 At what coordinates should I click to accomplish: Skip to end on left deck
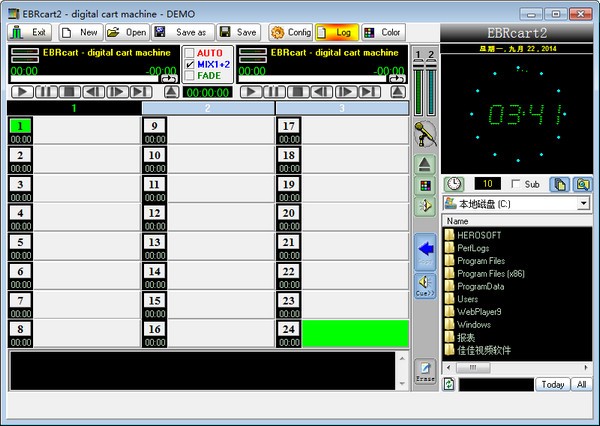(141, 92)
